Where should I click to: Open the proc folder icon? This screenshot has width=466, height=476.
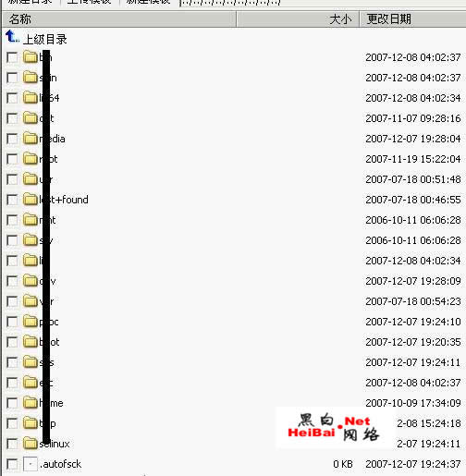(31, 322)
